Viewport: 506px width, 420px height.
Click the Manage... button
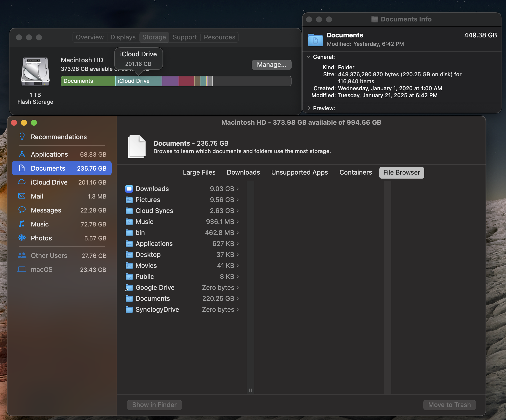coord(271,65)
